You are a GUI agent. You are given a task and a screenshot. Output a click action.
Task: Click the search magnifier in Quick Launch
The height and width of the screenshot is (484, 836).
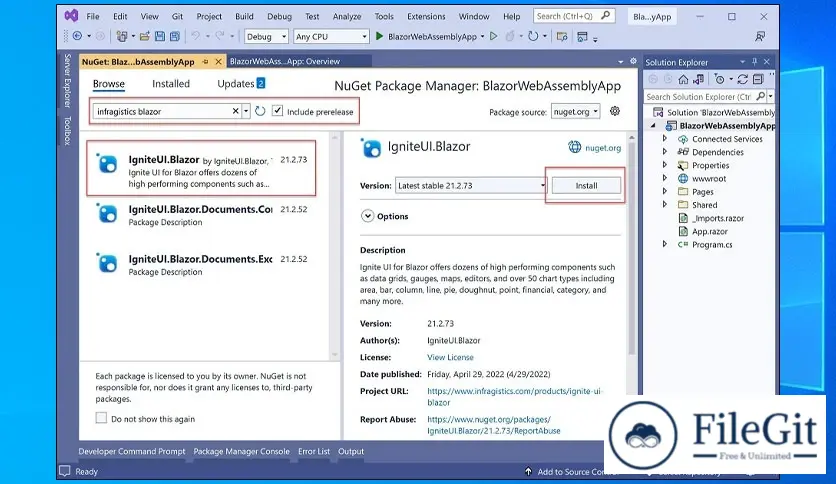coord(606,16)
